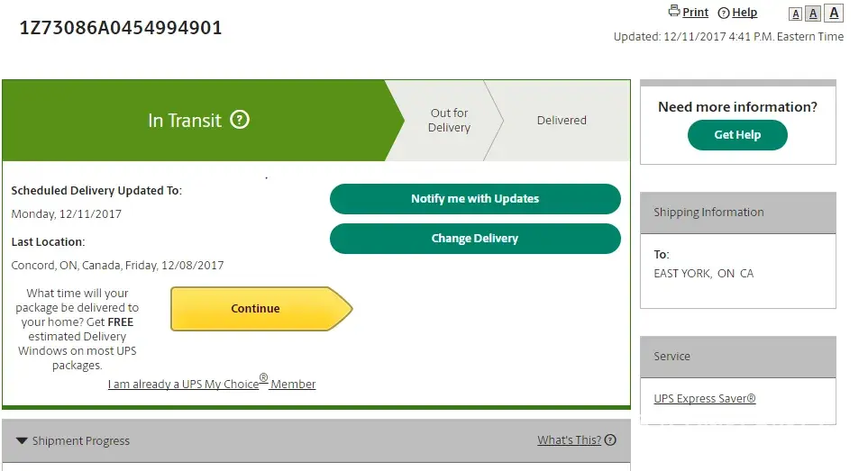Select the largest text size A
Viewport: 868px width, 471px height.
pos(834,13)
